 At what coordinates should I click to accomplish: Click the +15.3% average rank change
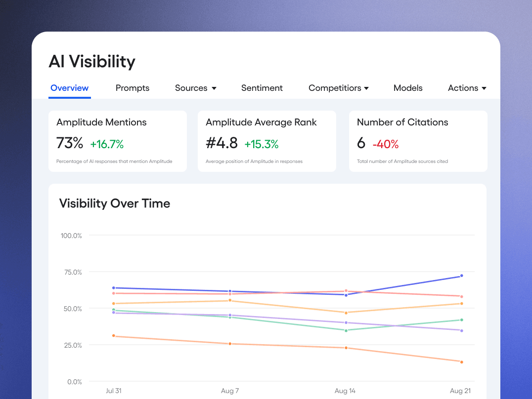[x=262, y=144]
